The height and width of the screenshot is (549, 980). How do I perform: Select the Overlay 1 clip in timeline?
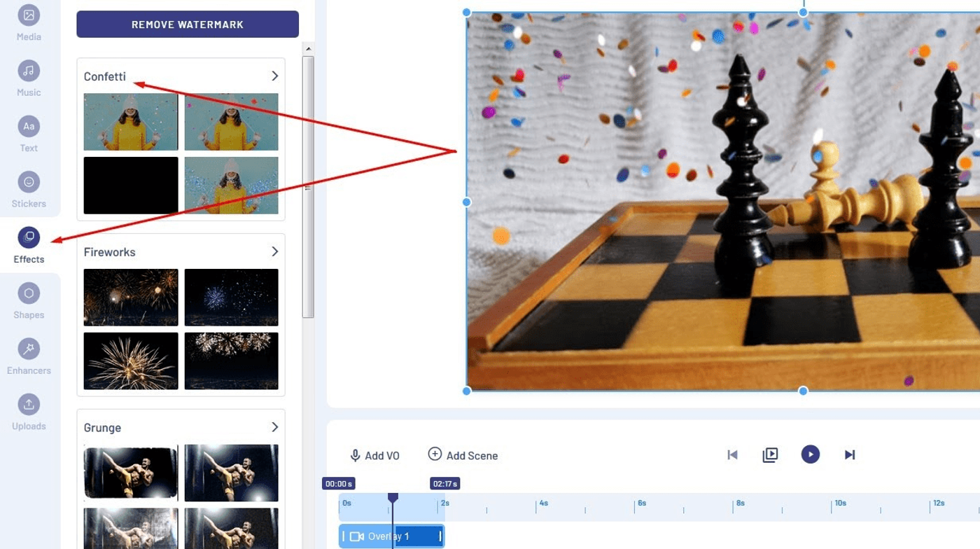point(392,536)
